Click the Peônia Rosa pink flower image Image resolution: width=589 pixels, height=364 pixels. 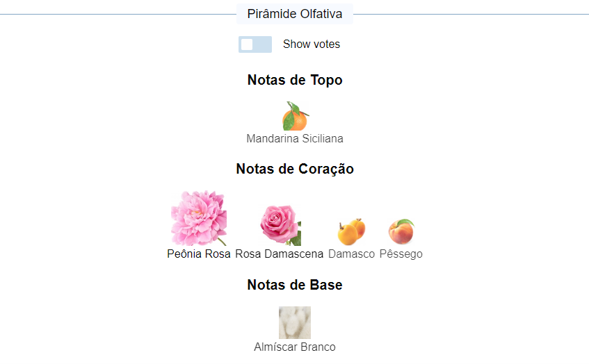tap(199, 218)
